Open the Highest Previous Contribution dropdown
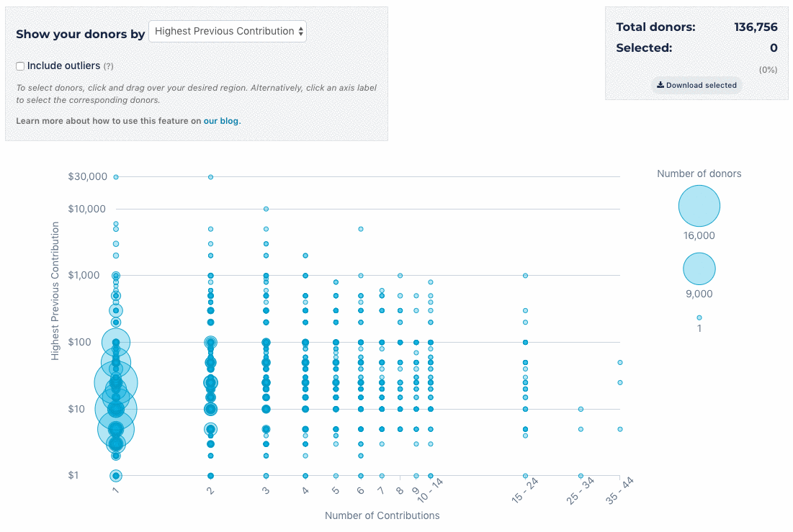793x532 pixels. [228, 32]
